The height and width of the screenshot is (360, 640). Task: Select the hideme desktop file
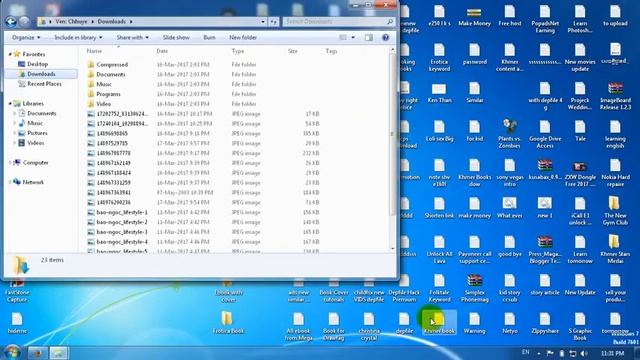[17, 322]
